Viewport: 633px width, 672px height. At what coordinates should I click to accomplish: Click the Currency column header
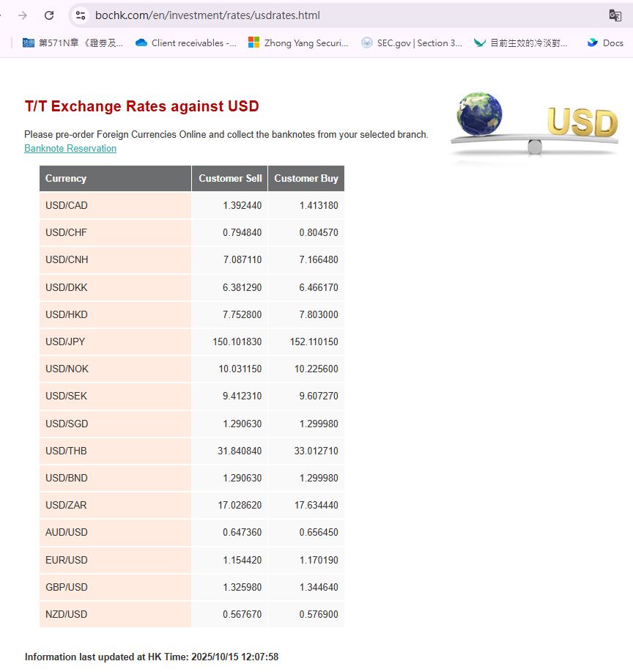(x=66, y=178)
